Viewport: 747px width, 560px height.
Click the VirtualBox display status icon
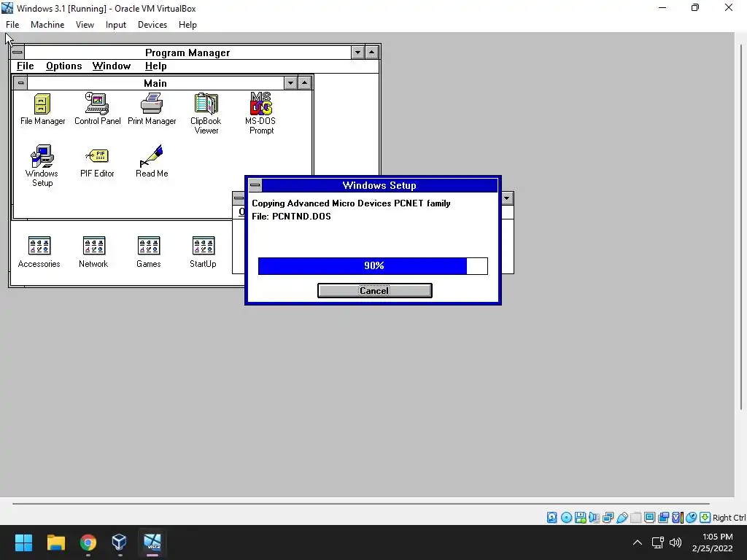click(650, 518)
